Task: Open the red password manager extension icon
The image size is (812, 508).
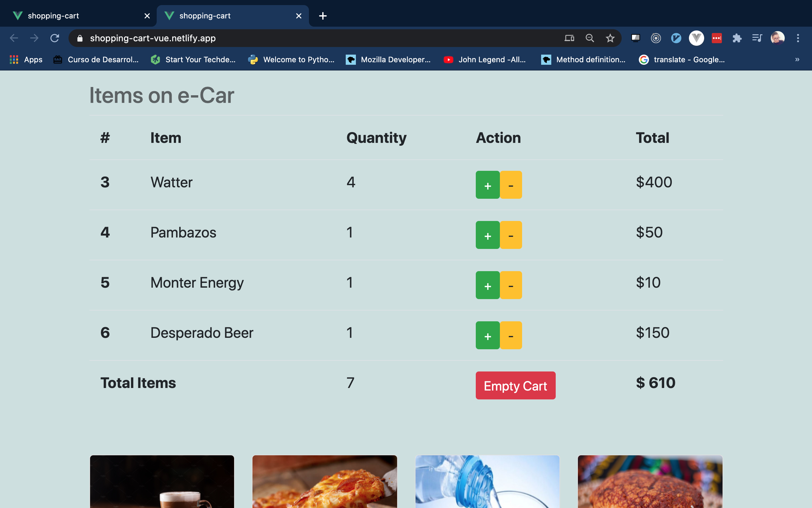Action: pyautogui.click(x=717, y=38)
